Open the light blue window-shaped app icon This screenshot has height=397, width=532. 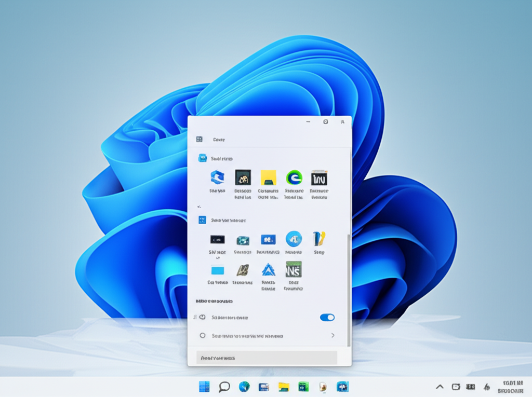(x=218, y=270)
